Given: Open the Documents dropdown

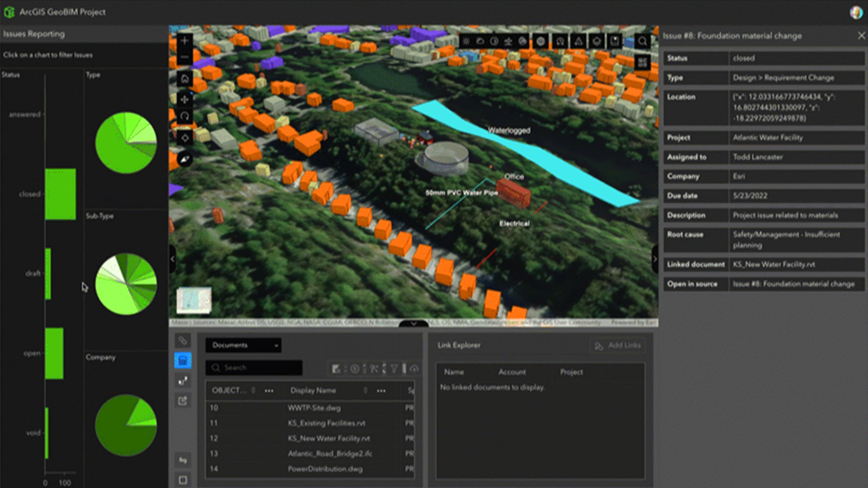Looking at the screenshot, I should 244,345.
